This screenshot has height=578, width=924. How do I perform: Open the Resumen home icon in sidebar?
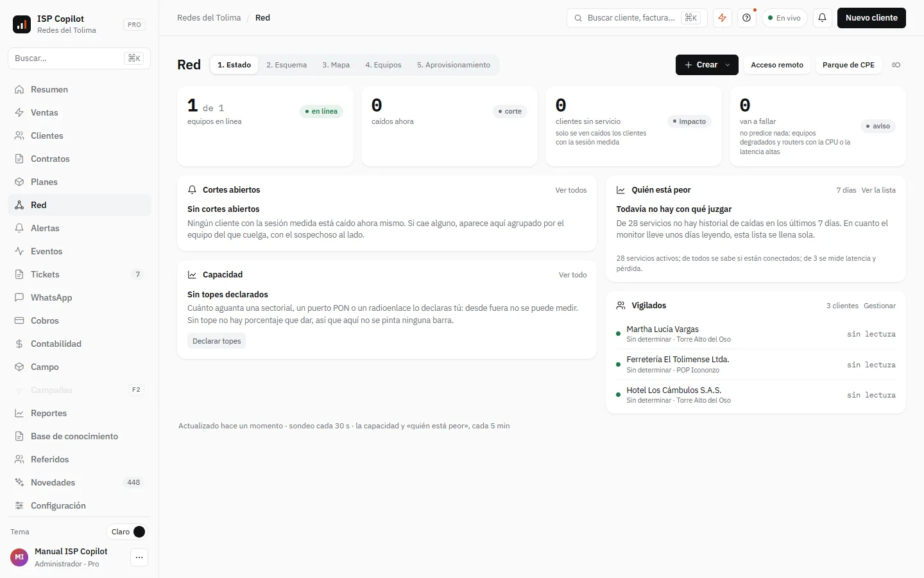click(19, 89)
